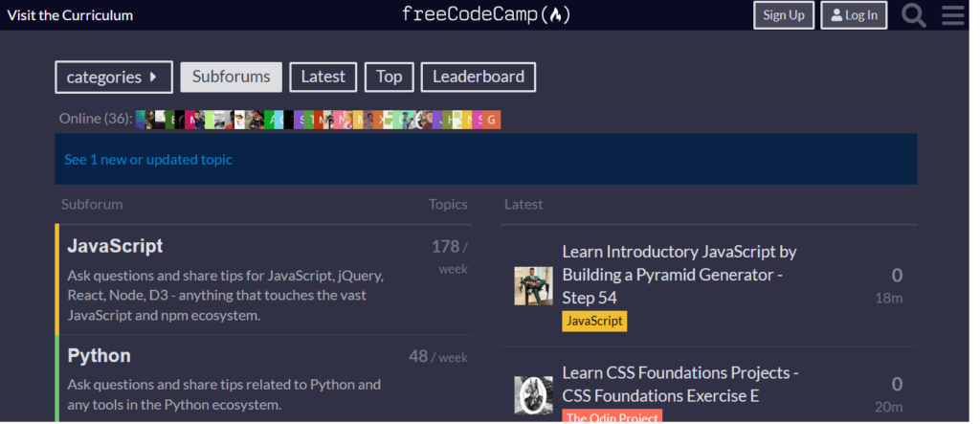This screenshot has height=424, width=980.
Task: Follow the Visit the Curriculum link
Action: [x=70, y=15]
